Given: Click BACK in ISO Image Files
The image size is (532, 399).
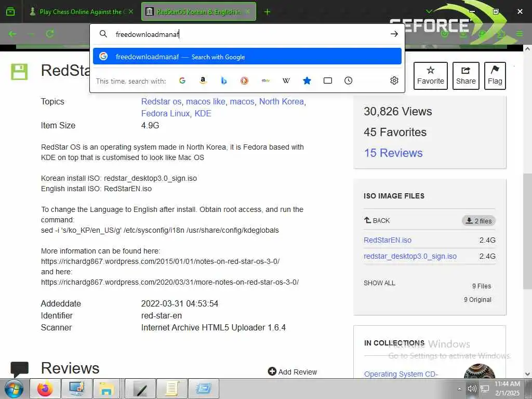Looking at the screenshot, I should (377, 220).
